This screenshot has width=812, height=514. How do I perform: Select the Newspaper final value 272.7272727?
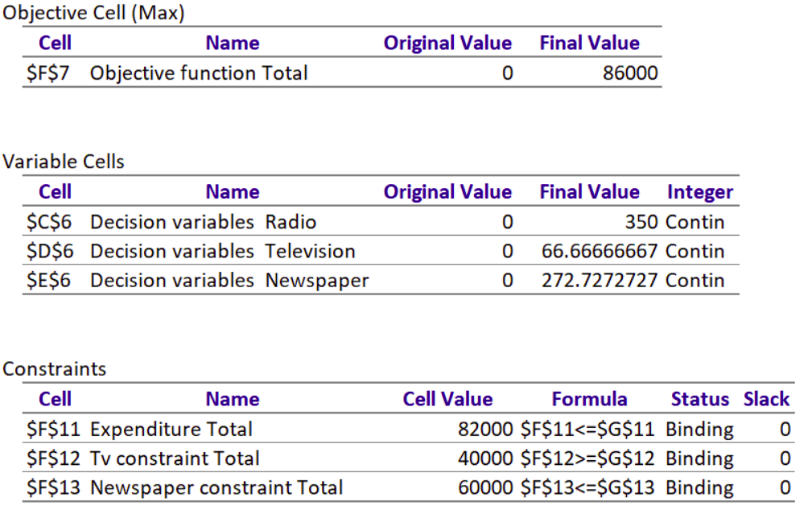(x=600, y=281)
